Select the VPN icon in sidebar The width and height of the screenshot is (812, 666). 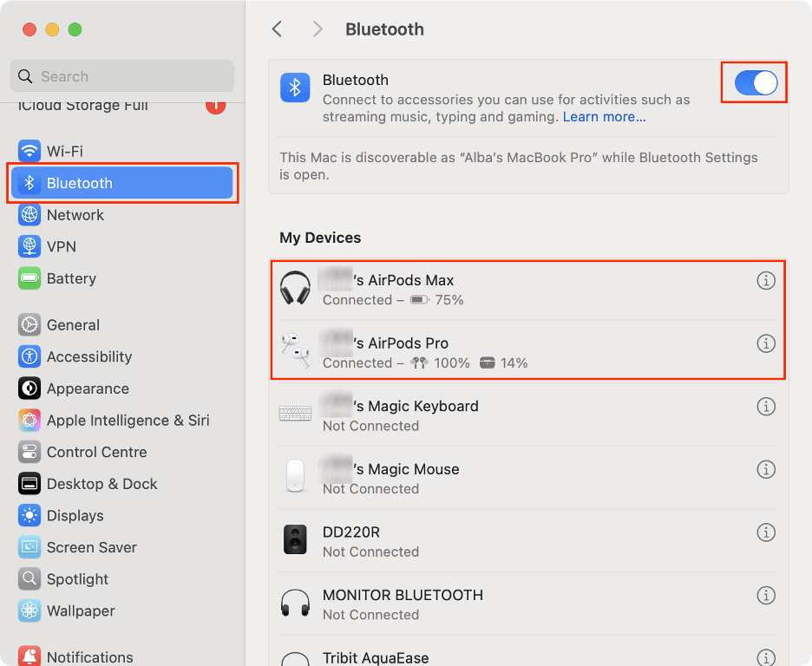click(x=29, y=246)
